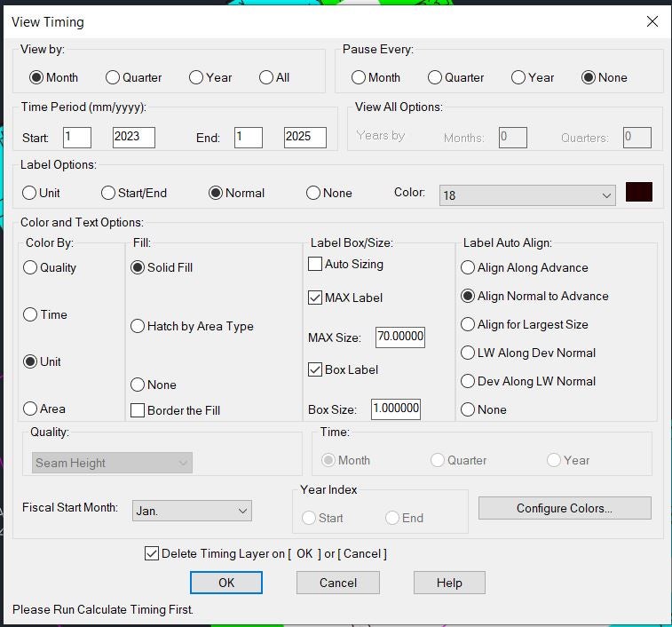Click the End month input field
This screenshot has width=672, height=627.
pos(249,138)
